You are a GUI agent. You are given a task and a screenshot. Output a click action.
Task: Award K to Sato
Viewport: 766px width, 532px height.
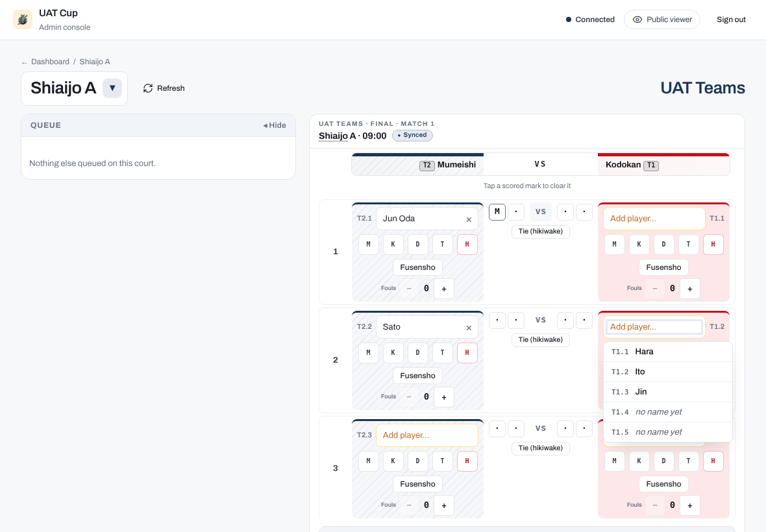click(393, 352)
